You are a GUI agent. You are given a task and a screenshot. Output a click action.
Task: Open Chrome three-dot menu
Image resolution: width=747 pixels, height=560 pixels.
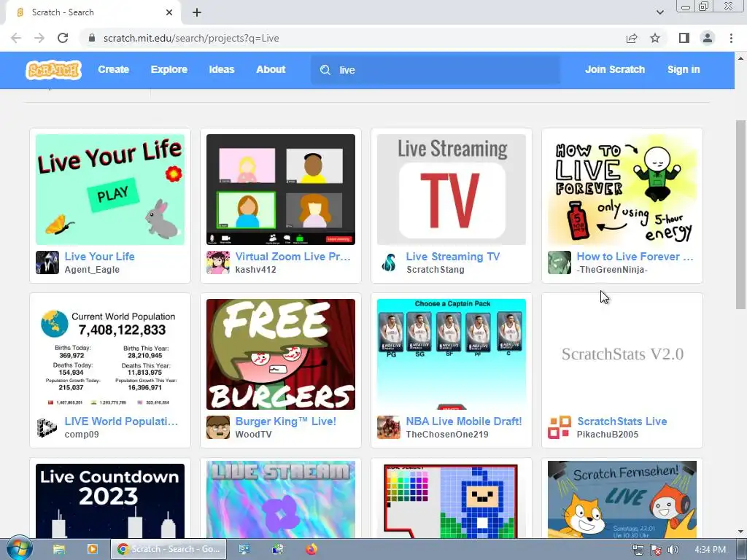click(731, 38)
